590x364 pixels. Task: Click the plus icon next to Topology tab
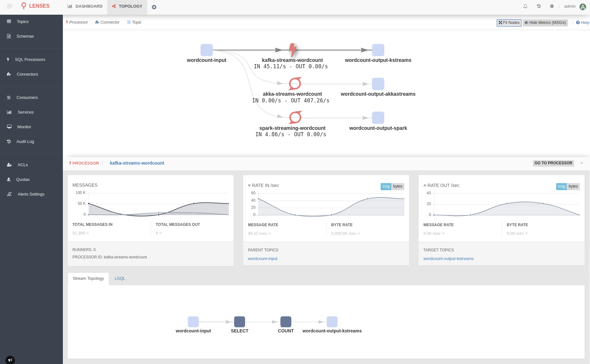click(154, 7)
